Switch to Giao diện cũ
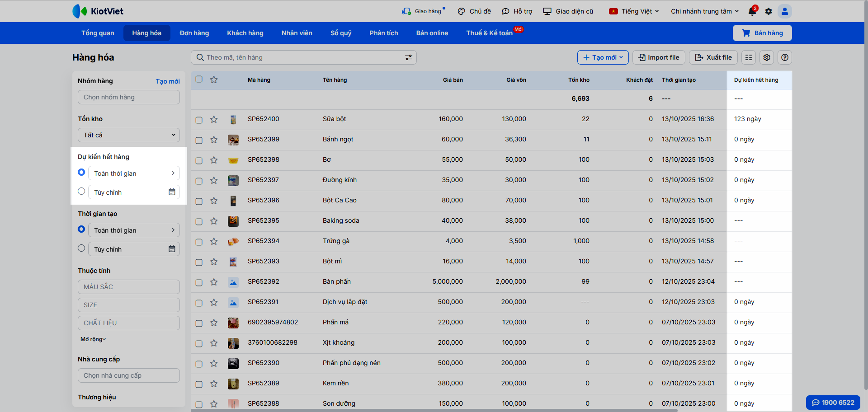The width and height of the screenshot is (868, 412). click(x=568, y=11)
